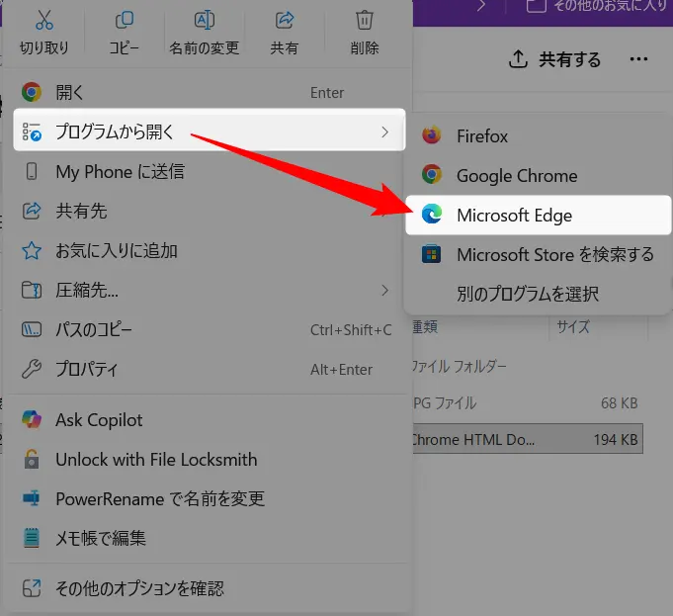The image size is (673, 616).
Task: Open プロパティ from context menu
Action: point(87,370)
